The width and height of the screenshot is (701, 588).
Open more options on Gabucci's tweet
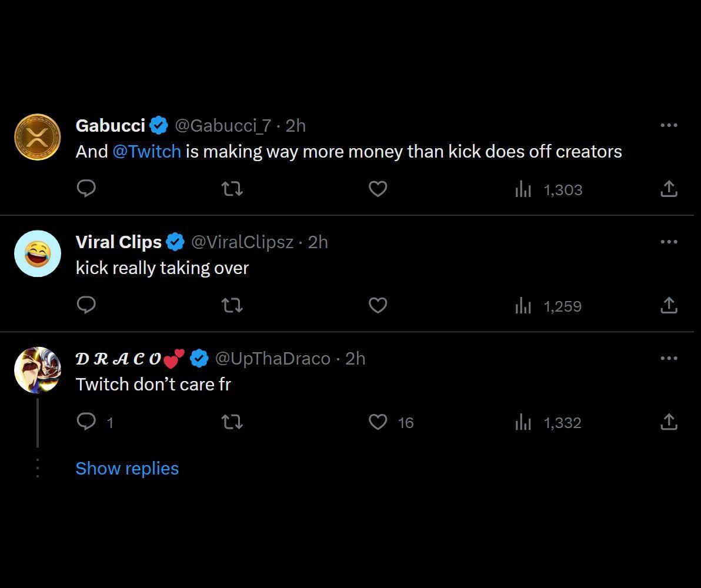coord(669,125)
